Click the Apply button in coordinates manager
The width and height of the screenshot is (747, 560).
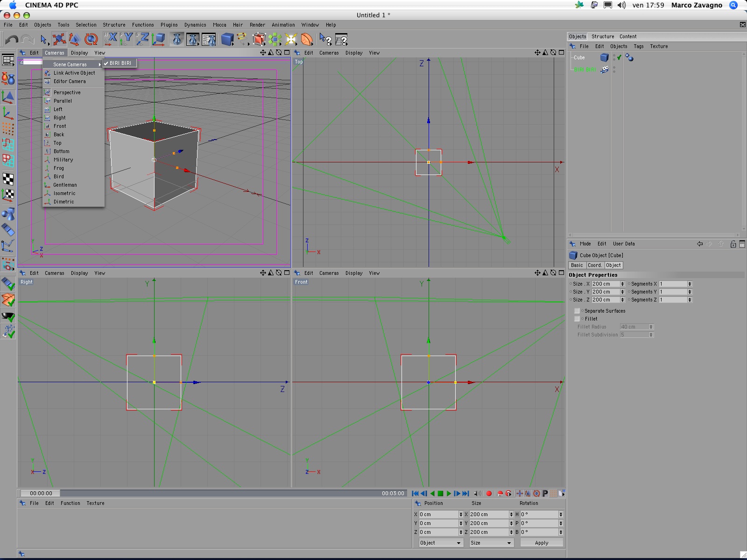(542, 543)
